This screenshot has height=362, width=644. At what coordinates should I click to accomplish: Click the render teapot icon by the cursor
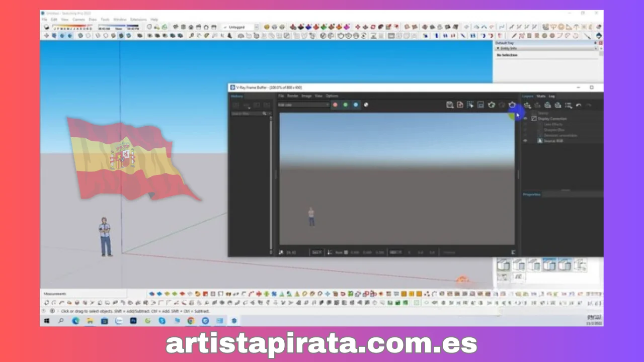512,105
